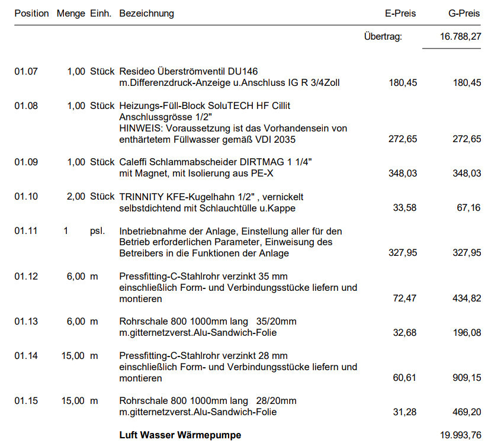Image resolution: width=504 pixels, height=446 pixels.
Task: Click the Rohrschale 35/20mm description
Action: [x=207, y=322]
